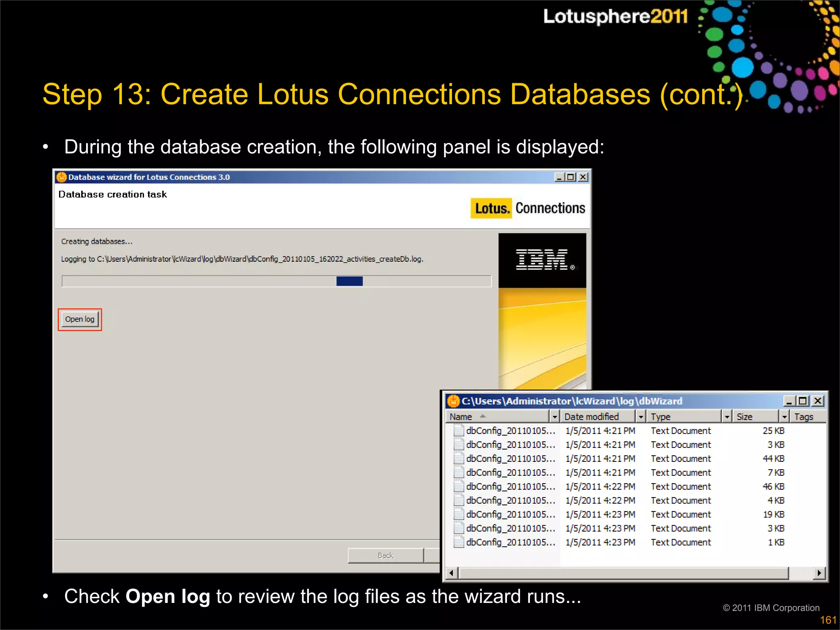The height and width of the screenshot is (630, 840).
Task: Click the Back button in the wizard
Action: (x=385, y=555)
